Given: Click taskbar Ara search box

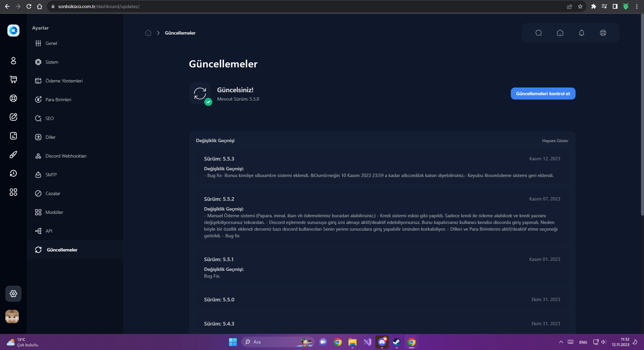Looking at the screenshot, I should pos(278,342).
